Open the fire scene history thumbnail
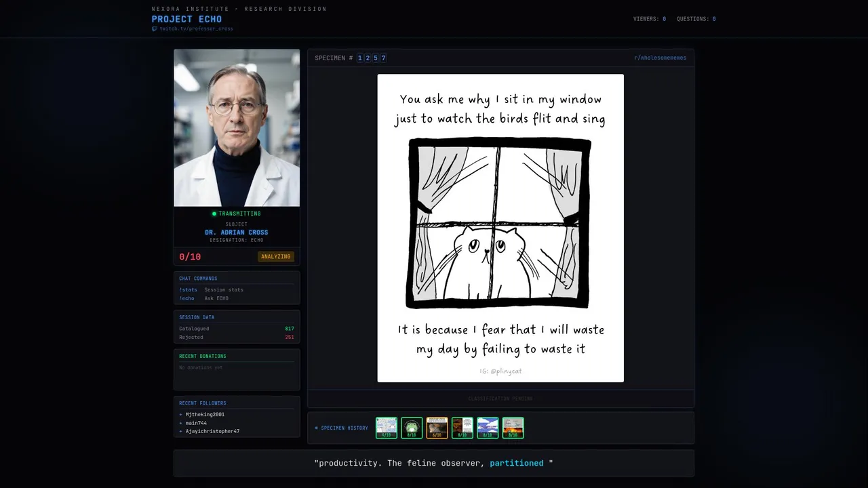This screenshot has width=868, height=488. (513, 428)
